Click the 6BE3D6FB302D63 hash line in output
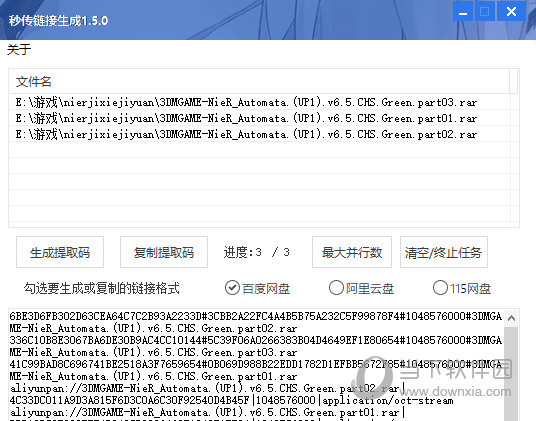Viewport: 536px width, 421px height. 256,316
